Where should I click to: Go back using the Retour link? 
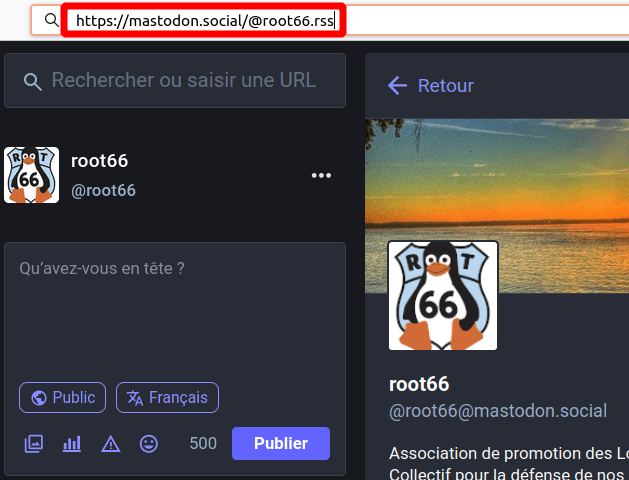point(431,86)
